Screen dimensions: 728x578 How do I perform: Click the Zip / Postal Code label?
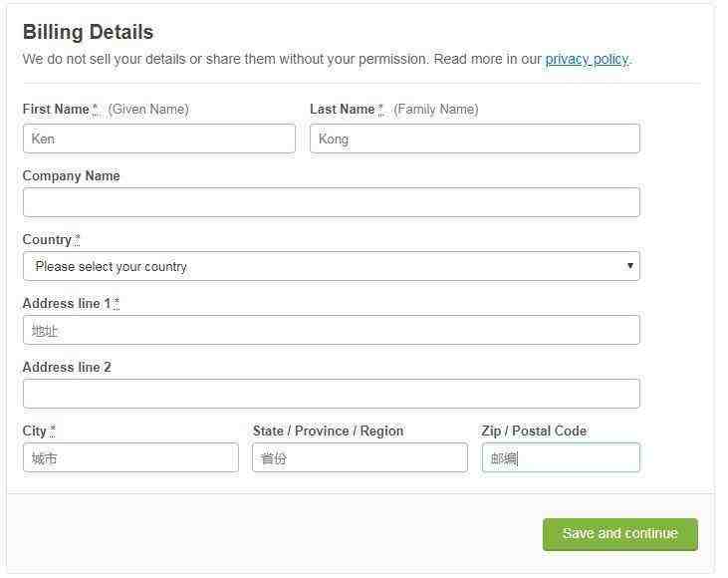pyautogui.click(x=534, y=432)
